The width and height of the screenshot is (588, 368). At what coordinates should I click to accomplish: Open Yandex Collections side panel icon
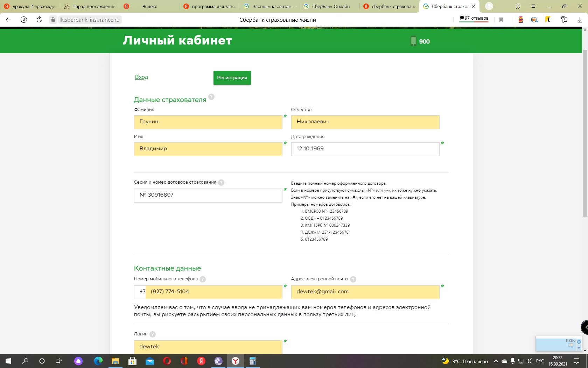tap(518, 6)
